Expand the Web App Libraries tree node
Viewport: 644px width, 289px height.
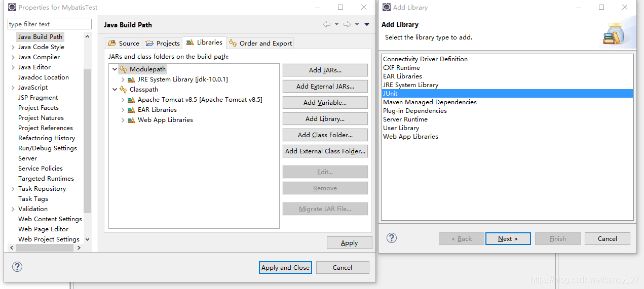point(123,120)
